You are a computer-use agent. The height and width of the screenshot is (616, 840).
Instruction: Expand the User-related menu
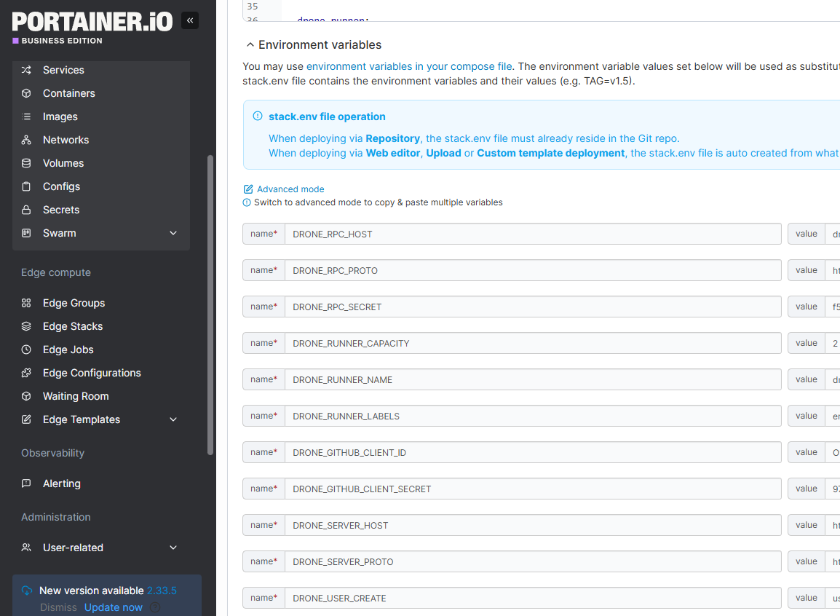pos(173,548)
